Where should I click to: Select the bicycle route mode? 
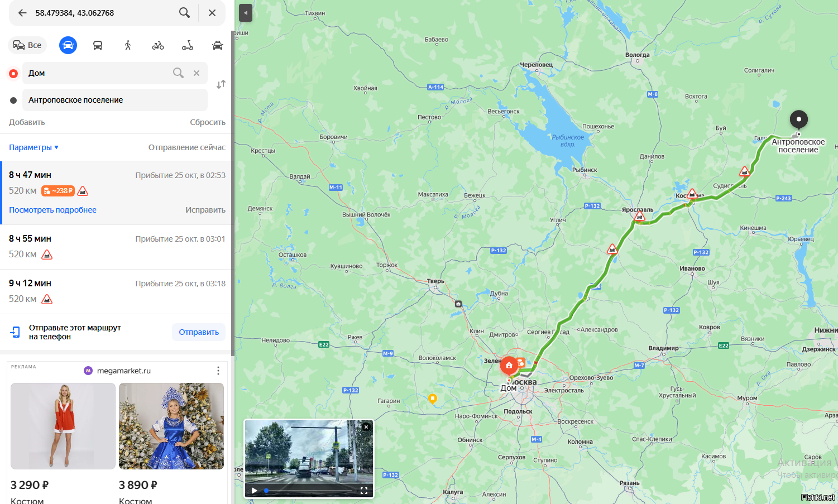(x=158, y=45)
